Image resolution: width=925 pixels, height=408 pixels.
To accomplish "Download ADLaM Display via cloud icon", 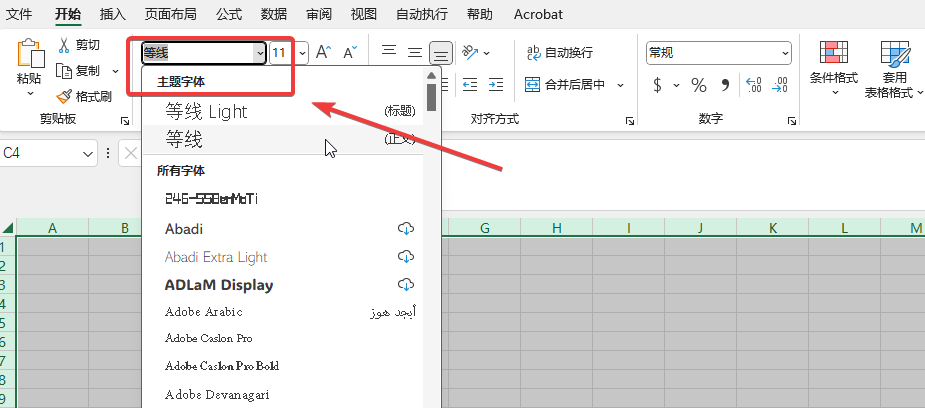I will 406,285.
